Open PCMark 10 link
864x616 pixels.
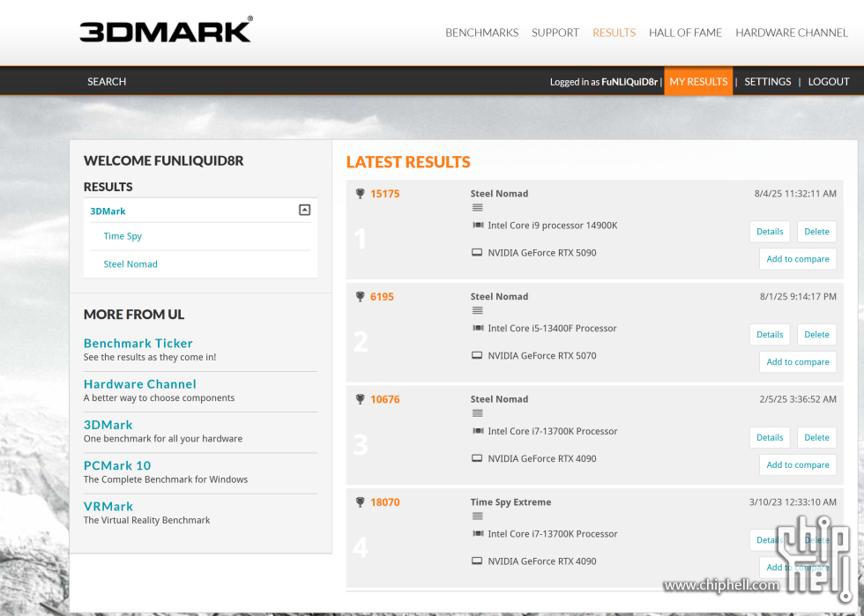pyautogui.click(x=117, y=465)
